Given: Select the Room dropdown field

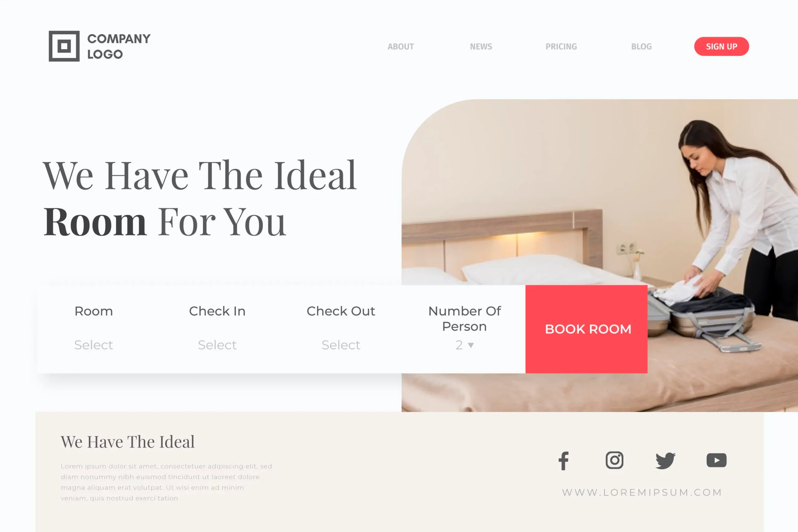Looking at the screenshot, I should 93,345.
